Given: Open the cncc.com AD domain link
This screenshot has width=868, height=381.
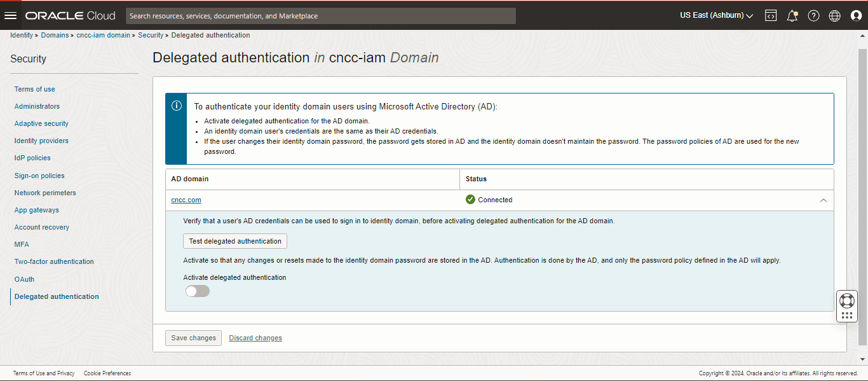Looking at the screenshot, I should [186, 199].
